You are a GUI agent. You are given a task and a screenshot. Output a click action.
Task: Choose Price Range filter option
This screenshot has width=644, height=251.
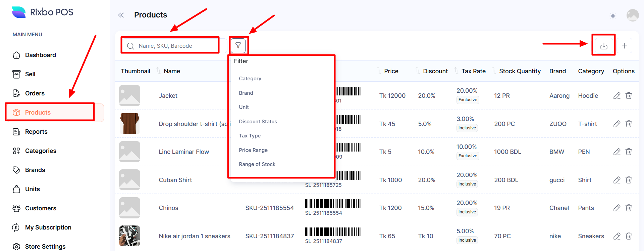tap(253, 150)
